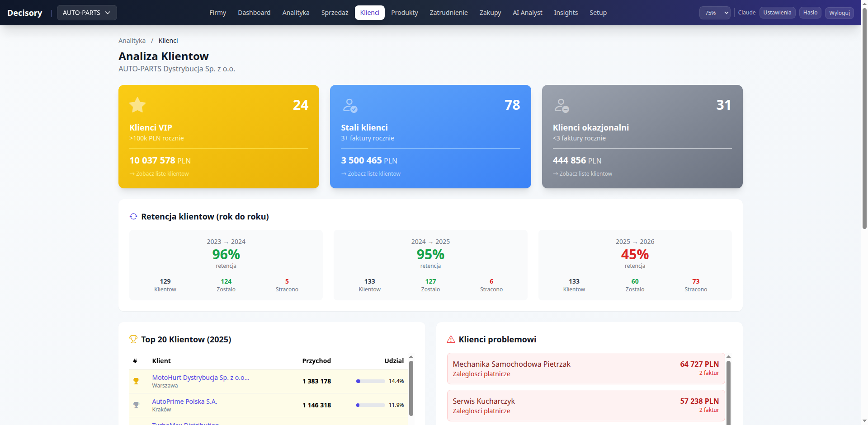Click MotoHurt's 14.4% share progress bar
The height and width of the screenshot is (425, 868).
(370, 381)
